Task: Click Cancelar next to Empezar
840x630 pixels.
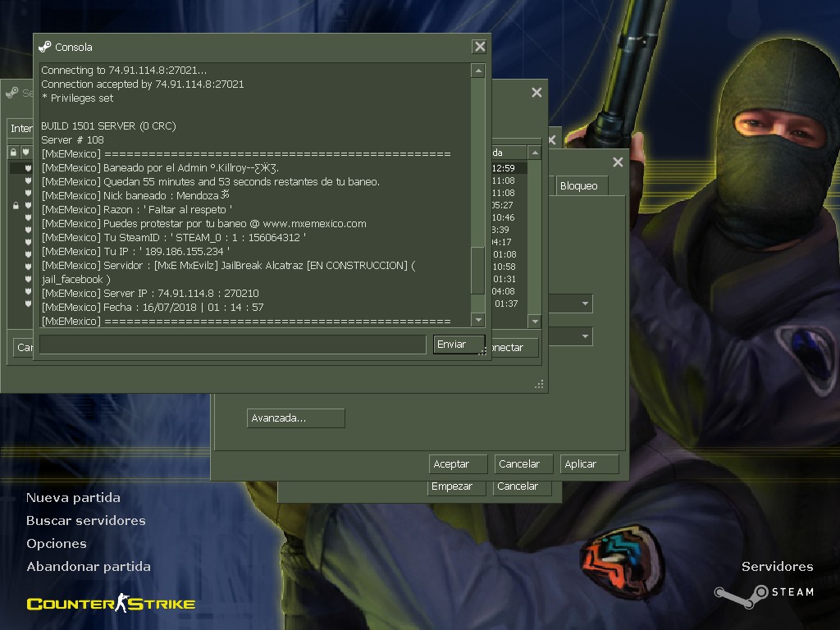Action: tap(522, 487)
